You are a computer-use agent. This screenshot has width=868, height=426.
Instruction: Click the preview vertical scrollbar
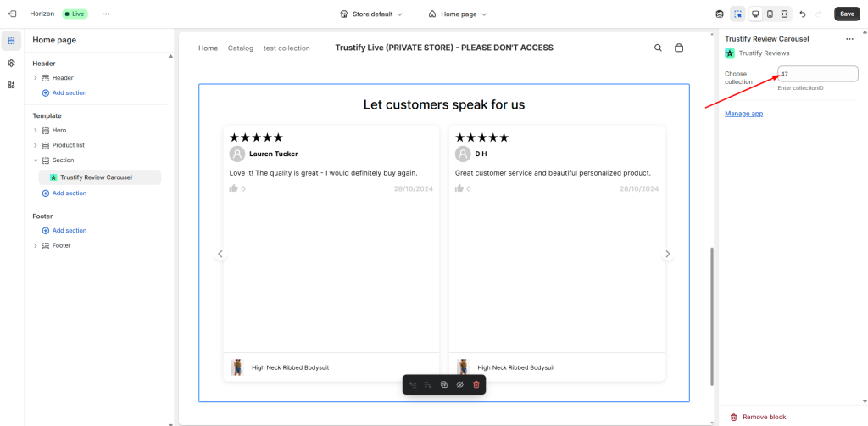(712, 316)
